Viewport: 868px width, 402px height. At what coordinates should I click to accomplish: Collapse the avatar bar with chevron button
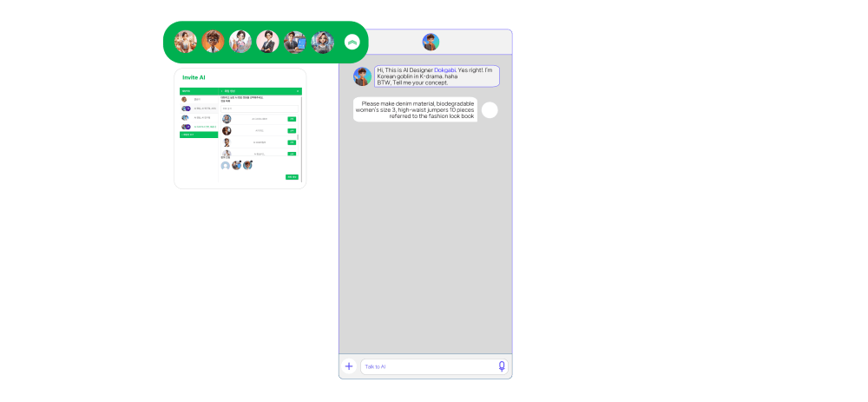pos(352,42)
